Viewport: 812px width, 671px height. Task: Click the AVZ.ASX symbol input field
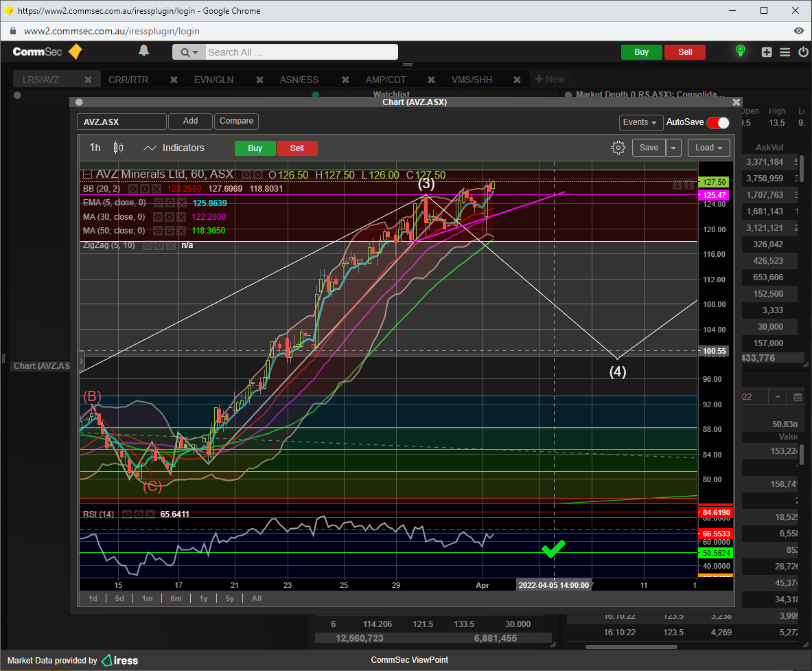coord(121,122)
